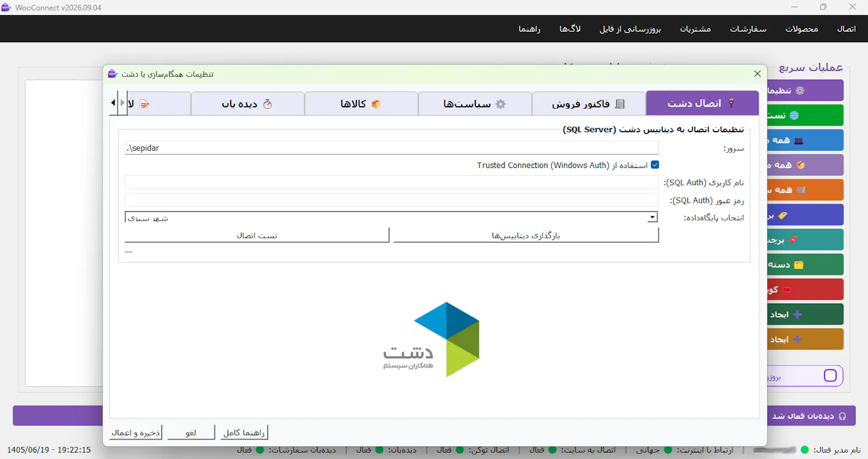Click plus icon on dark green ایجاد button
Image resolution: width=868 pixels, height=459 pixels.
(797, 314)
